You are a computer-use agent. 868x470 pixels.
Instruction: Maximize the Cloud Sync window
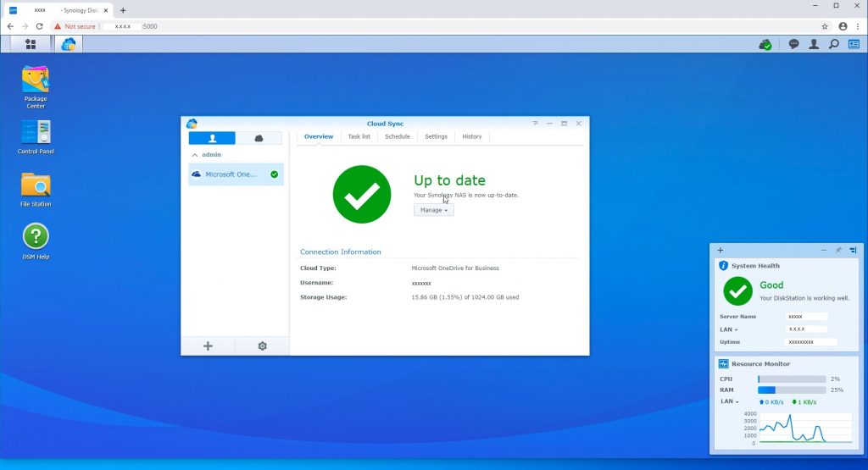(x=564, y=124)
